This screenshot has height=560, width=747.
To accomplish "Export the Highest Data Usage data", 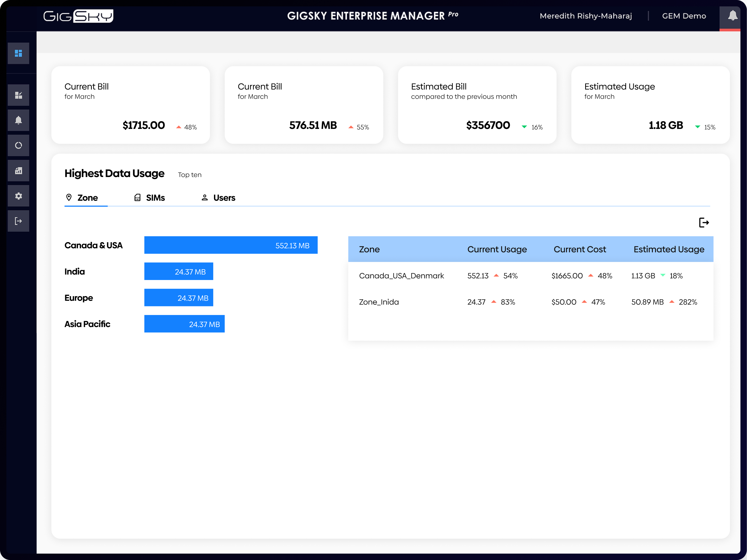I will coord(704,222).
